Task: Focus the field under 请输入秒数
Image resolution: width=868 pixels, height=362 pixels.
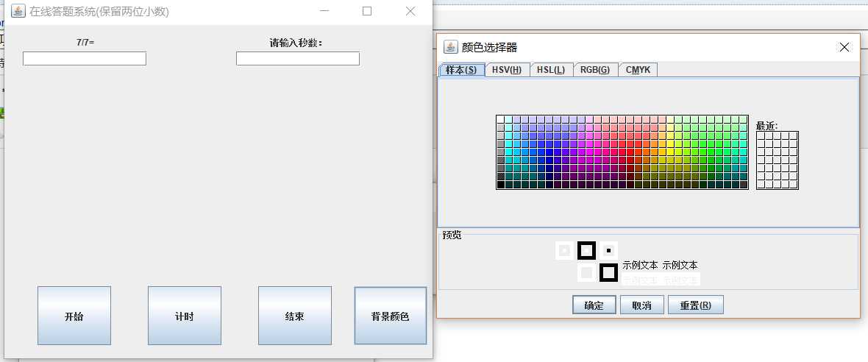Action: (298, 59)
